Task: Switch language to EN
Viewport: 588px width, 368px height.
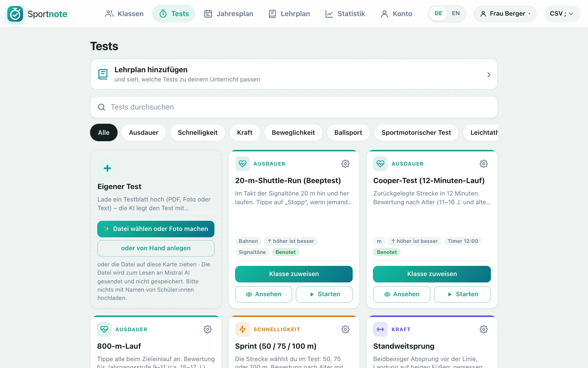Action: (455, 13)
